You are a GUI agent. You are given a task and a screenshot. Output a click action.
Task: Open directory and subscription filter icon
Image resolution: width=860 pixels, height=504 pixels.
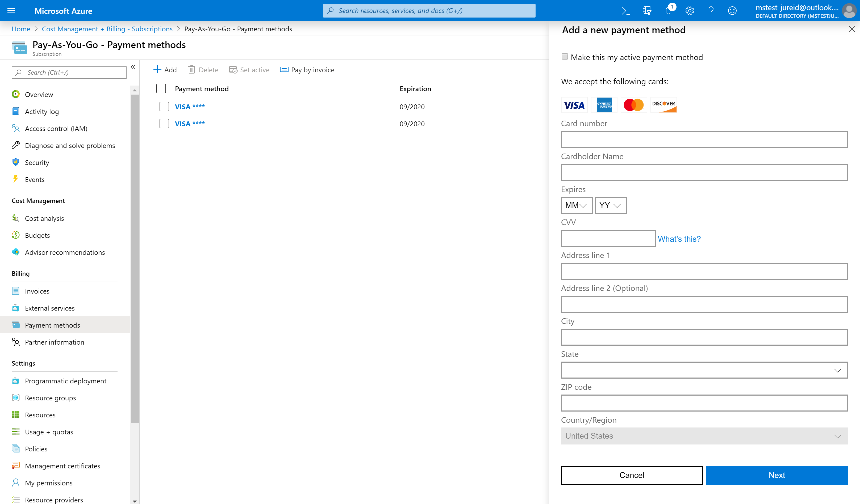[647, 11]
